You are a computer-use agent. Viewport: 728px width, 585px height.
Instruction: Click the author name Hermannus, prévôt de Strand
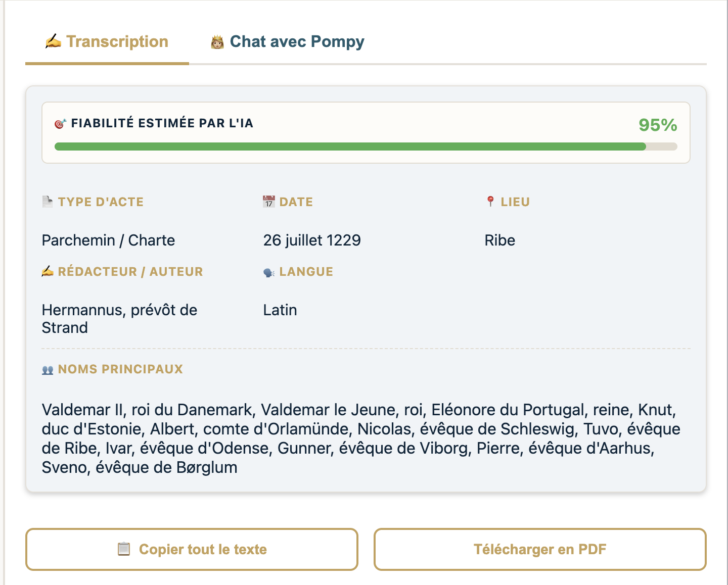(119, 318)
